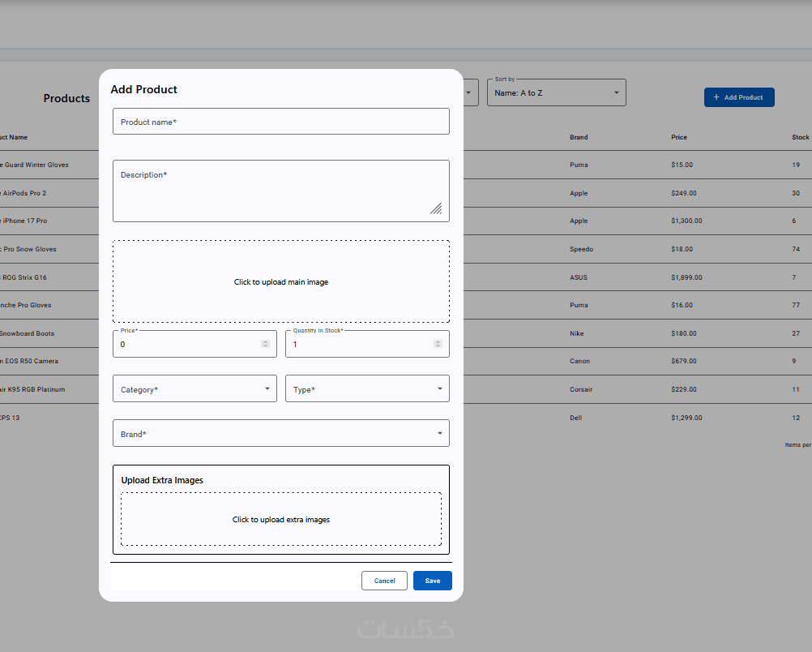
Task: Click the main image upload area
Action: pyautogui.click(x=280, y=281)
